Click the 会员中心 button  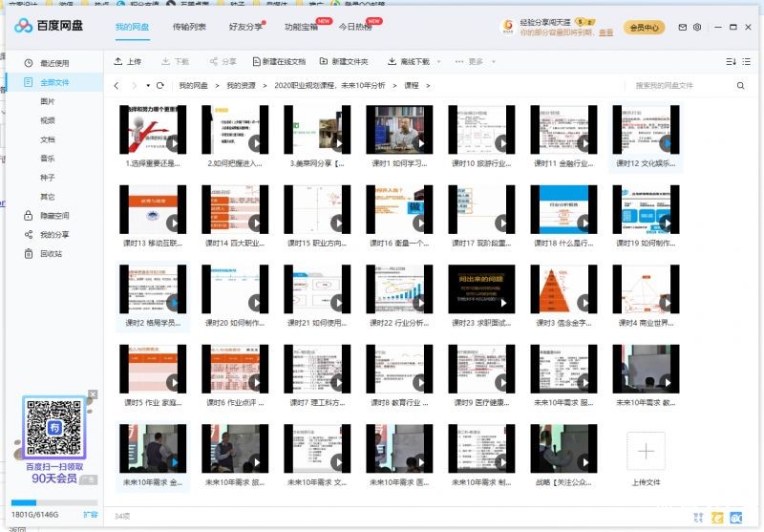point(644,28)
